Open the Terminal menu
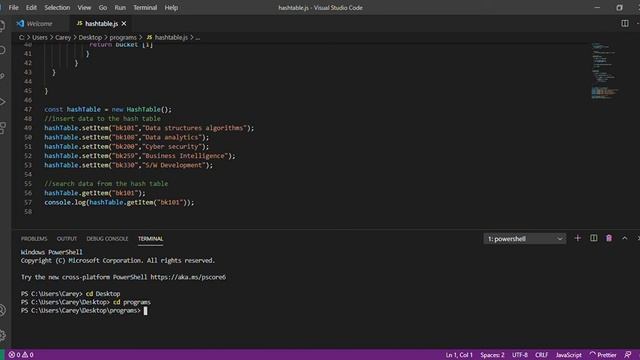 pyautogui.click(x=145, y=7)
